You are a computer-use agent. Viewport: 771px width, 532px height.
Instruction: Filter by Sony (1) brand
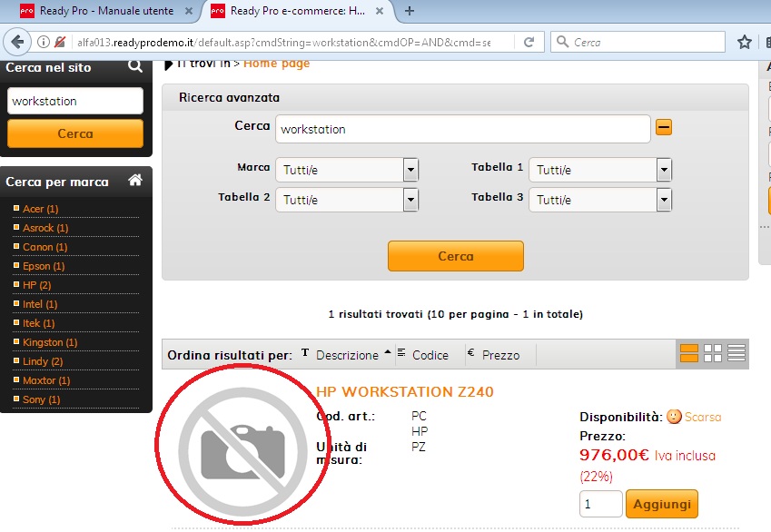[41, 399]
